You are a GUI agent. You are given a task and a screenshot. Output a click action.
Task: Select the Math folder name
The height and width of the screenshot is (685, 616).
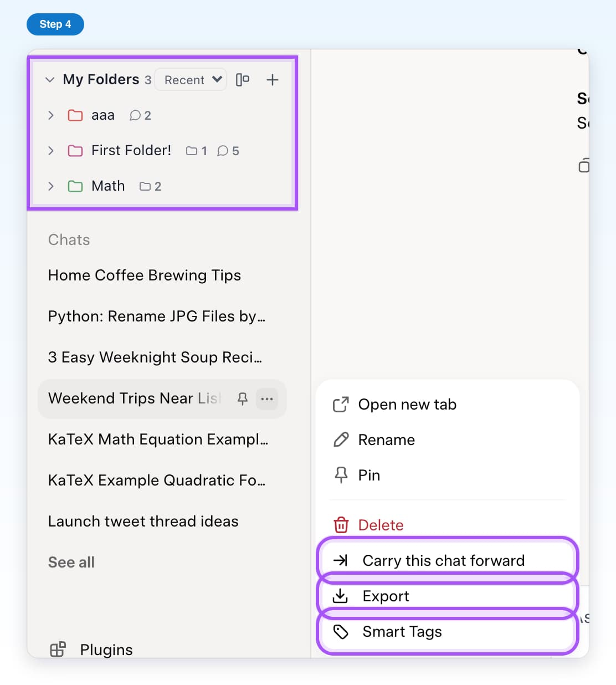tap(108, 186)
